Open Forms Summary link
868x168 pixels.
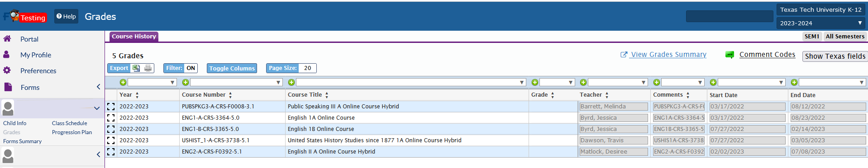[x=22, y=141]
